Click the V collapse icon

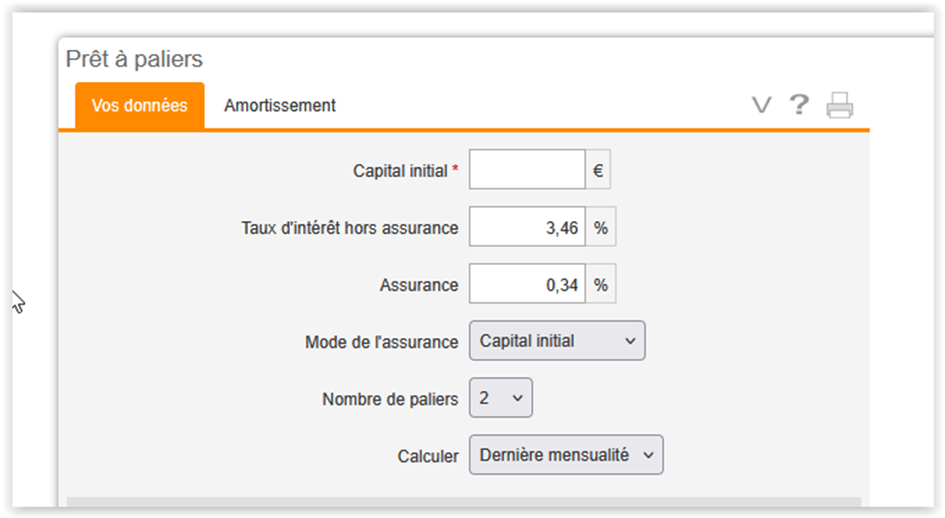pyautogui.click(x=761, y=106)
